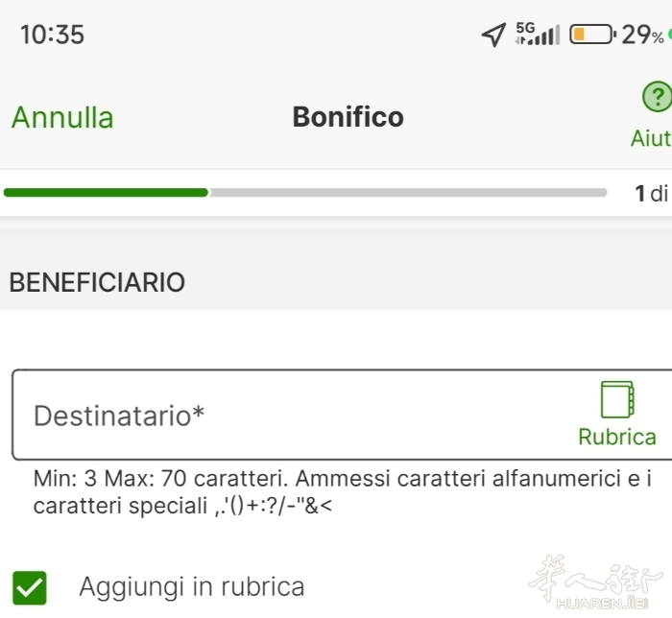
Task: Tap the 5G signal strength icon
Action: coord(538,36)
